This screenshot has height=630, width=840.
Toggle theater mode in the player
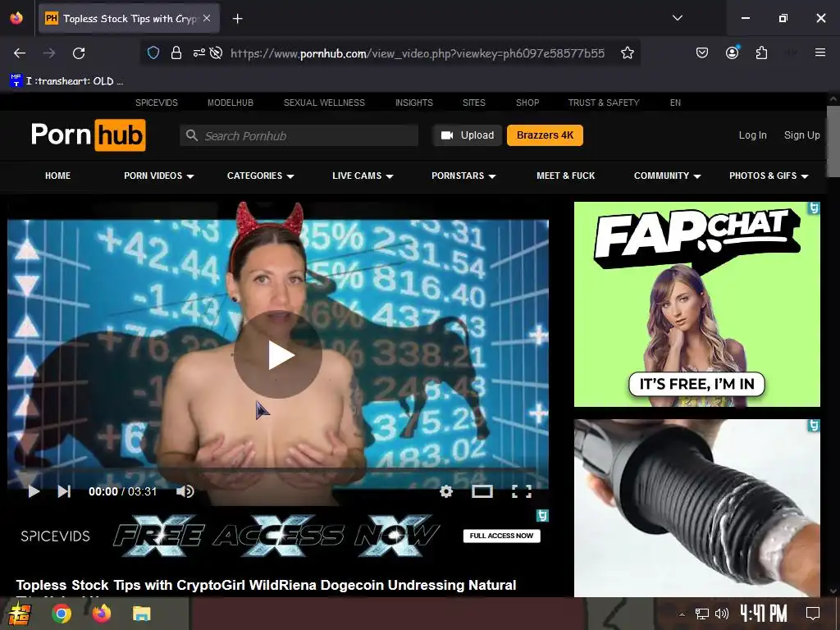482,491
